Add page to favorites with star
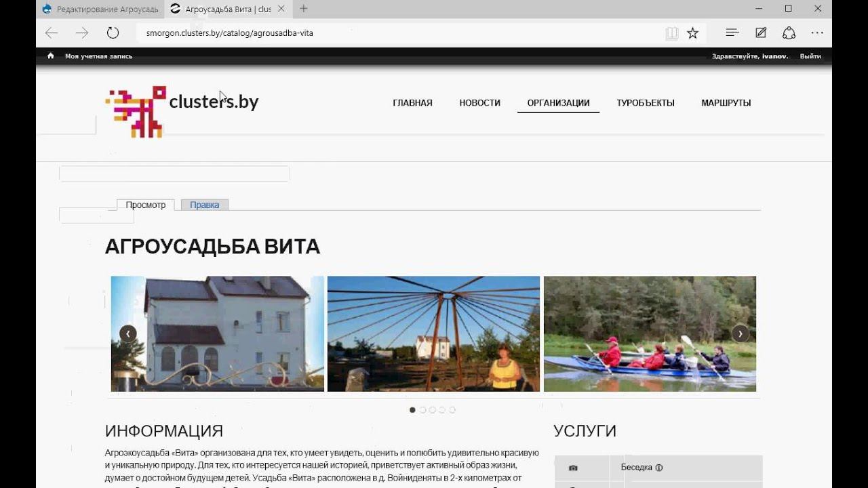 [692, 33]
